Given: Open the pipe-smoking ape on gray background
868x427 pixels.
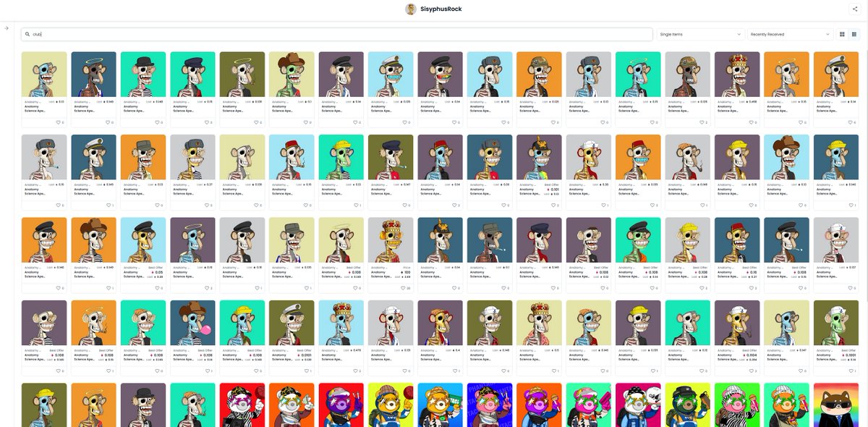Looking at the screenshot, I should (x=688, y=157).
